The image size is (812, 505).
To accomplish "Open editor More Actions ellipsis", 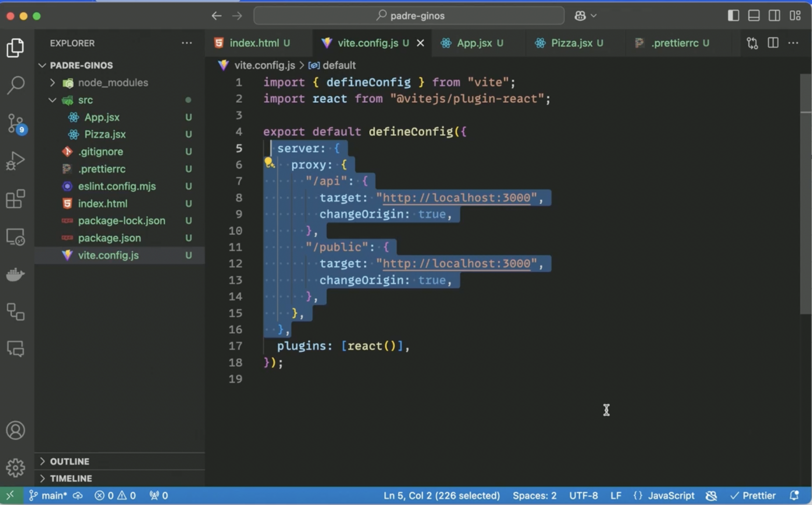I will coord(793,43).
